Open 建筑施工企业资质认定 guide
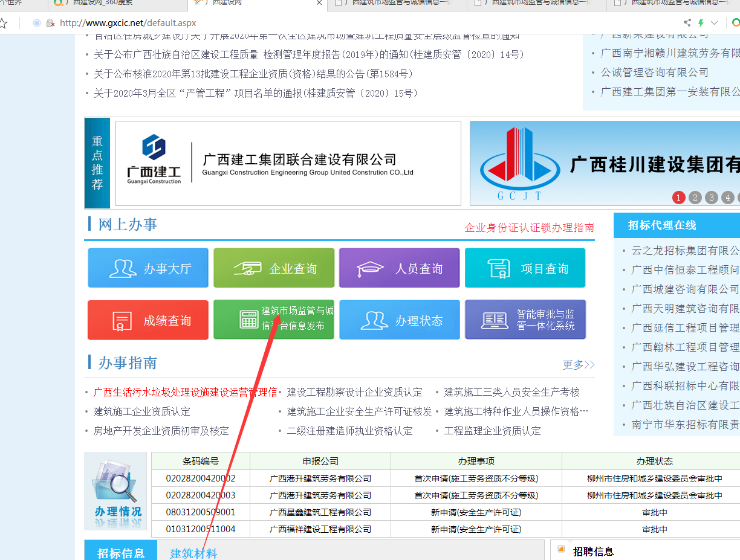This screenshot has width=740, height=560. 142,412
